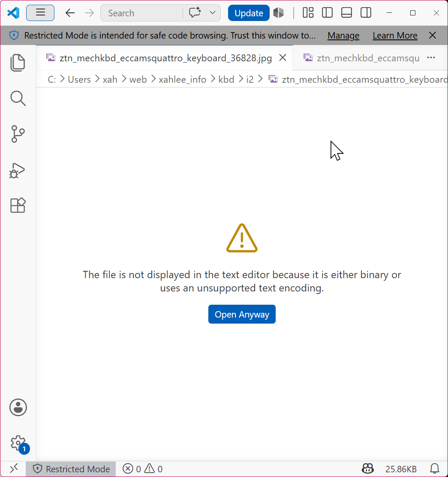Click the kbd breadcrumb

click(226, 79)
